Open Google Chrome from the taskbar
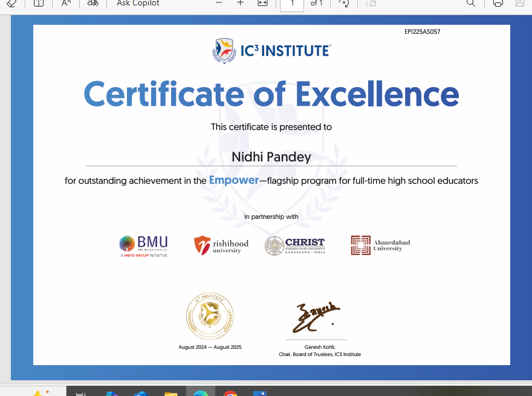The width and height of the screenshot is (532, 396). (230, 393)
